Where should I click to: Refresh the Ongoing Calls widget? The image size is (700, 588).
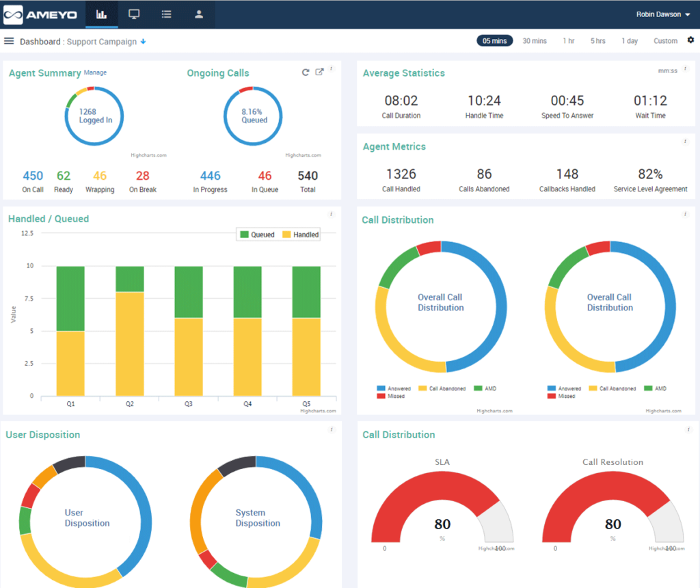306,71
